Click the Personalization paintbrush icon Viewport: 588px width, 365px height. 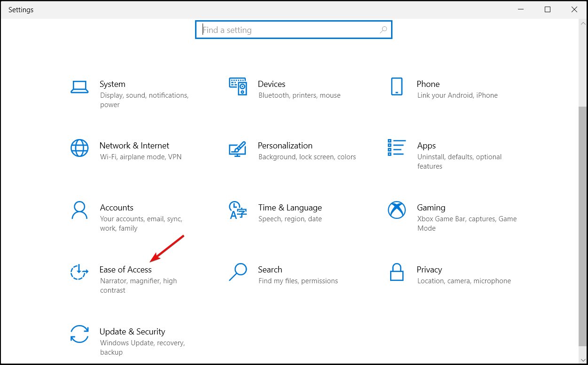[x=237, y=148]
